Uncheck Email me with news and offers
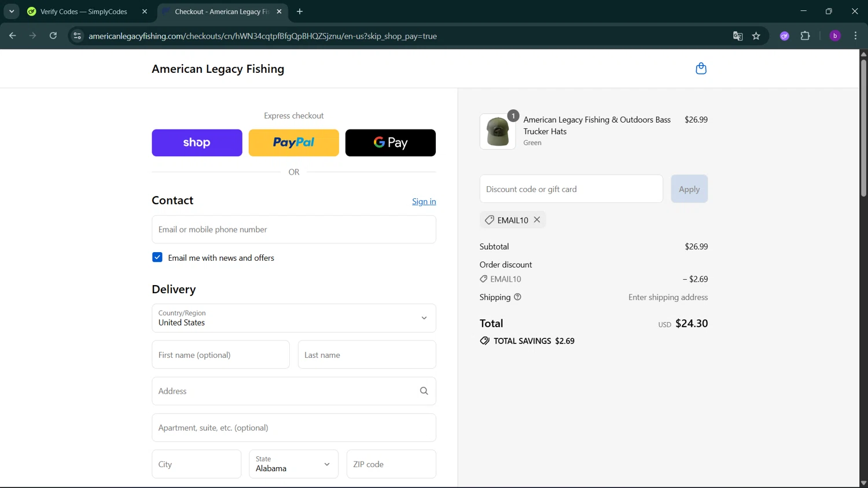Screen dimensions: 868x488 click(157, 257)
